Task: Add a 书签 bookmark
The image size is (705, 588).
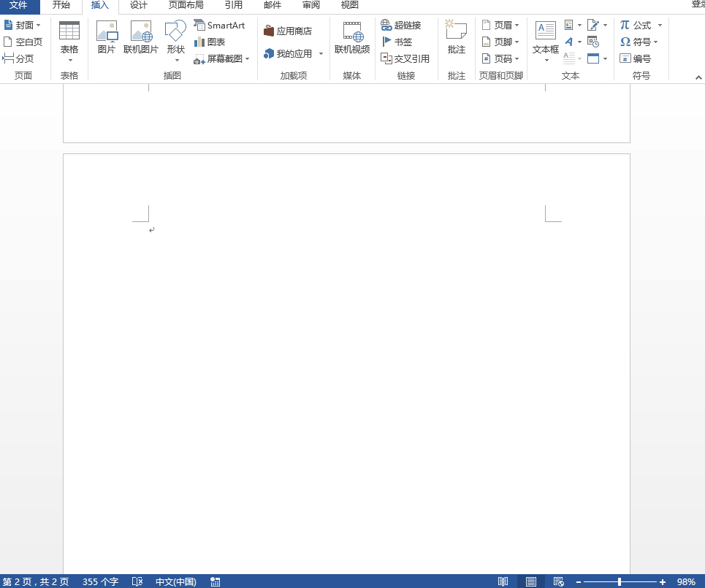Action: (397, 42)
